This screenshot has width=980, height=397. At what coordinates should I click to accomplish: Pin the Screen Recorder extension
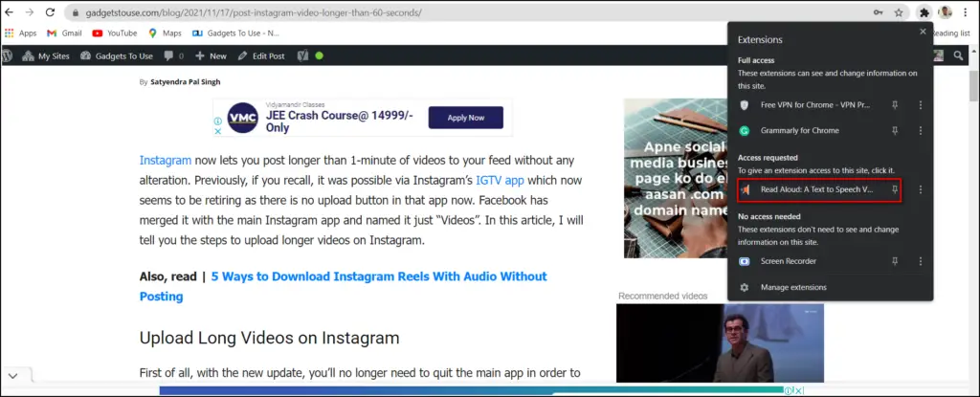pos(895,261)
